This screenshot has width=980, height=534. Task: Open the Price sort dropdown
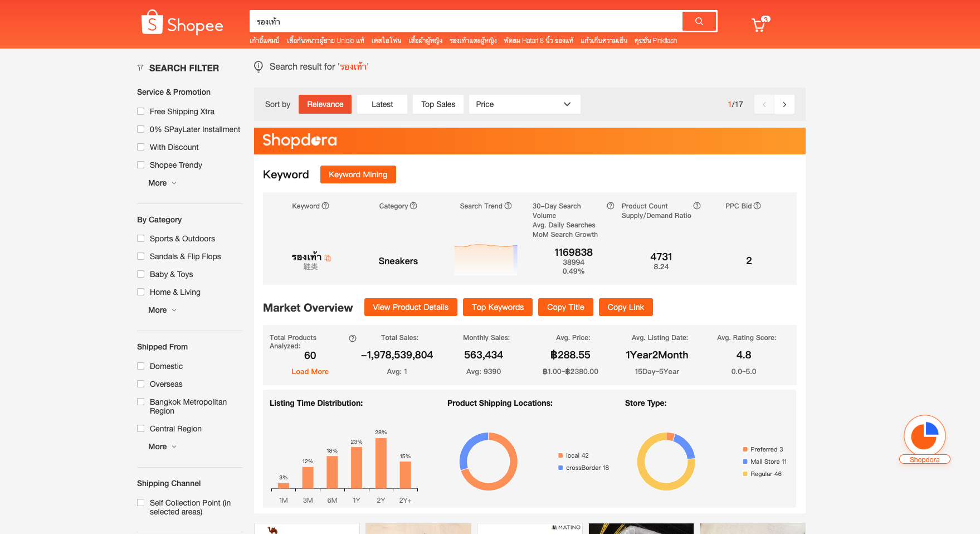pos(524,104)
